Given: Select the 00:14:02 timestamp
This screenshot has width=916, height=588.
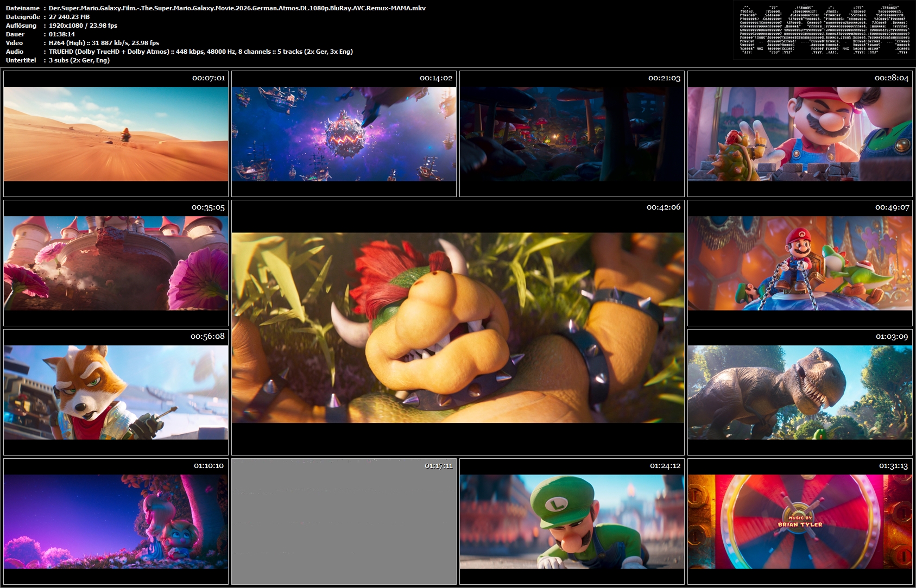Looking at the screenshot, I should click(436, 78).
